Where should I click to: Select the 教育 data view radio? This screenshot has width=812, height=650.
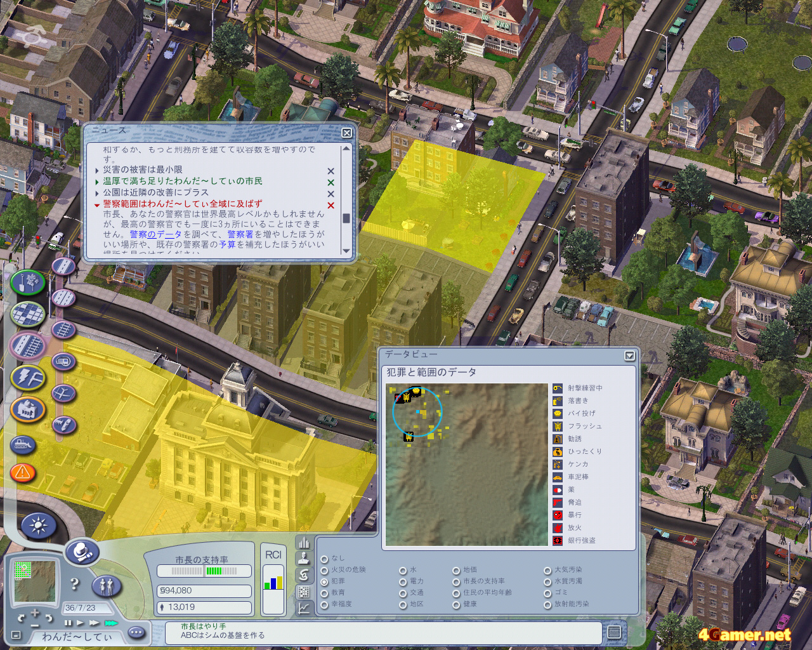(325, 593)
